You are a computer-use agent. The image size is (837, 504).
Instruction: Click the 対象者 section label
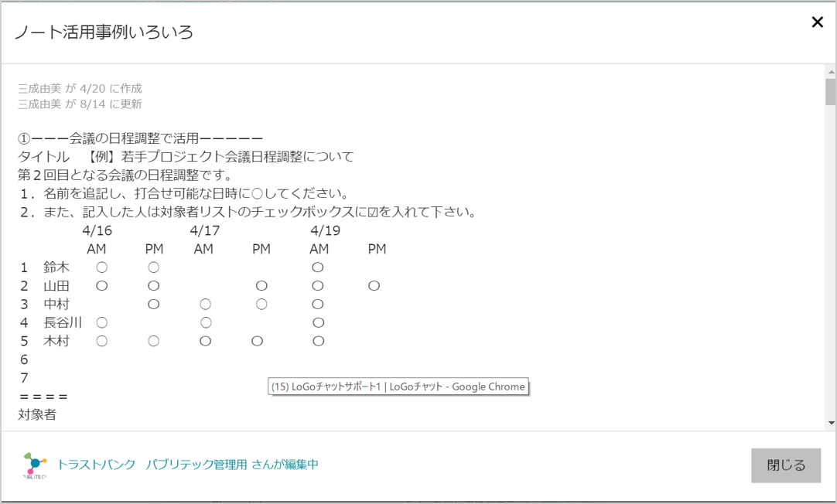coord(35,415)
